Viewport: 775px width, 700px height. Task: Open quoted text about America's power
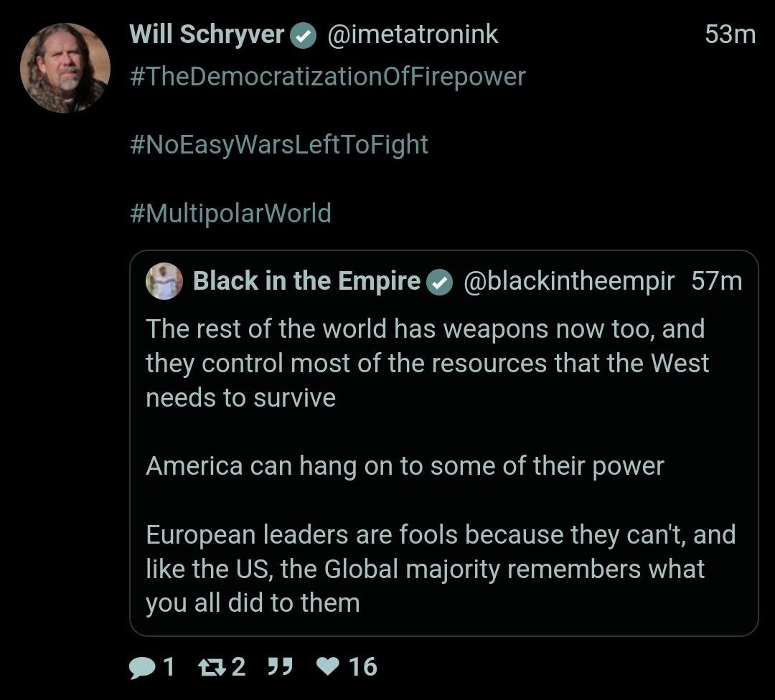point(405,466)
